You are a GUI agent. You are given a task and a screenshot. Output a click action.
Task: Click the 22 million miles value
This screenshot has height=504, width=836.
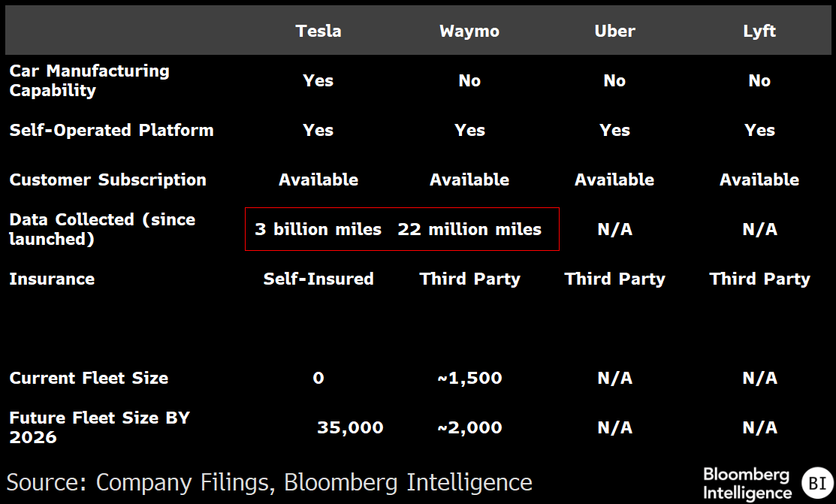[x=469, y=229]
